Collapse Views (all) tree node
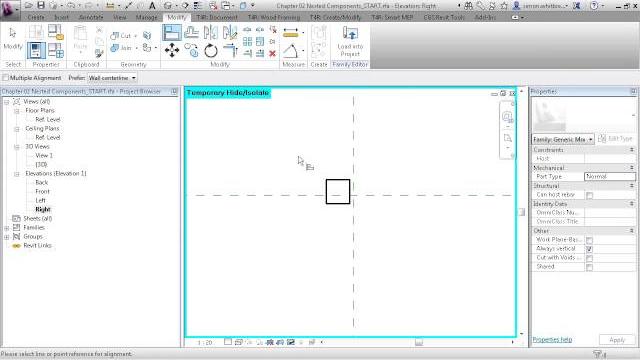Viewport: 640px width, 360px height. [7, 102]
